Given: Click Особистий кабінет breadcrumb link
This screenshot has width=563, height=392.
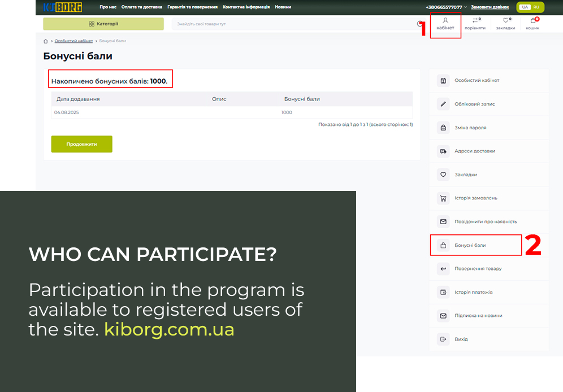Looking at the screenshot, I should pyautogui.click(x=73, y=41).
